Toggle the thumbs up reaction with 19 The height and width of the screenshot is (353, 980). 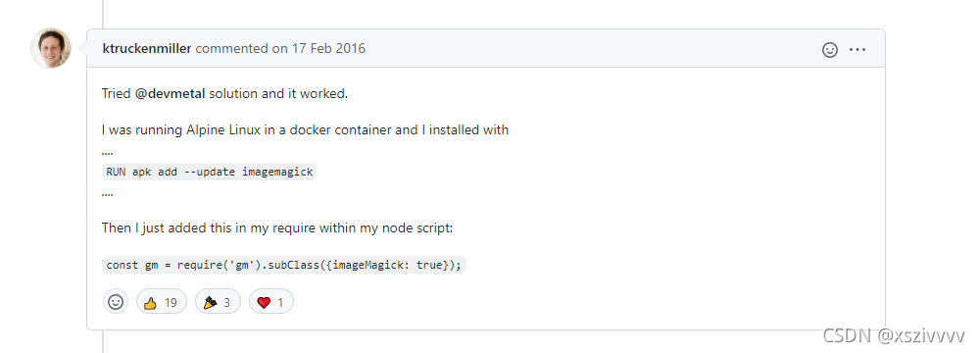click(162, 303)
